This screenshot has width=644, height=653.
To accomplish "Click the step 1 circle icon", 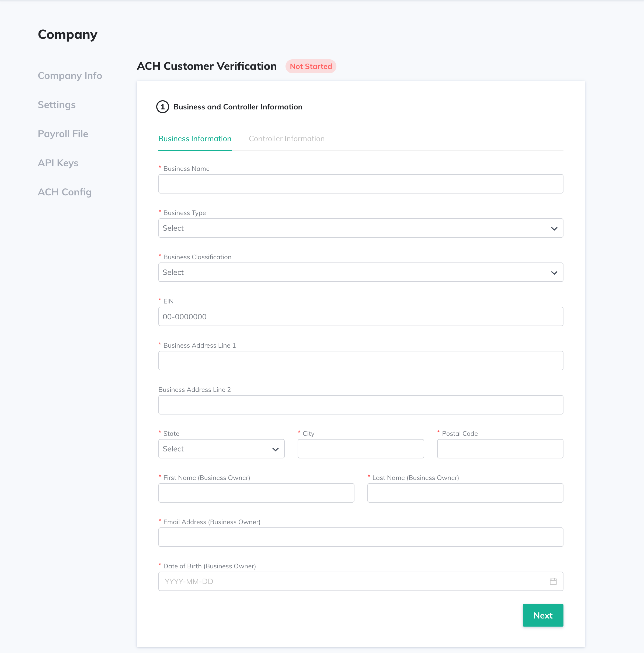I will pos(162,107).
